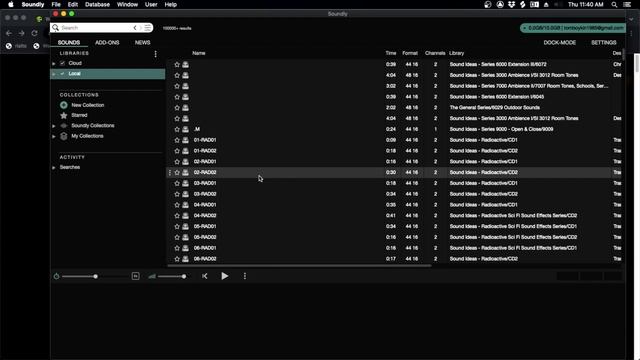Viewport: 640px width, 360px height.
Task: Expand My Collections
Action: click(x=54, y=136)
